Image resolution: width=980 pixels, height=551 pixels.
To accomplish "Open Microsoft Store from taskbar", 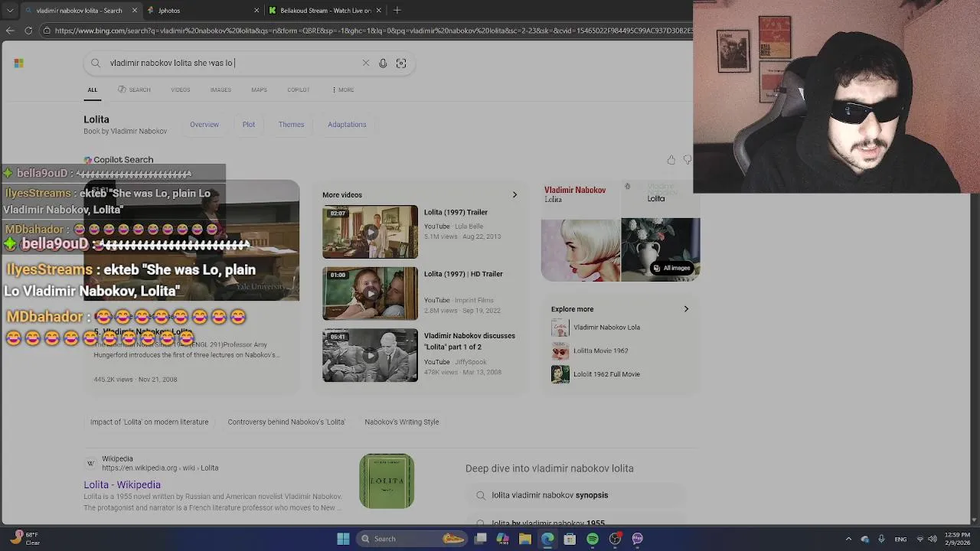I will [570, 539].
